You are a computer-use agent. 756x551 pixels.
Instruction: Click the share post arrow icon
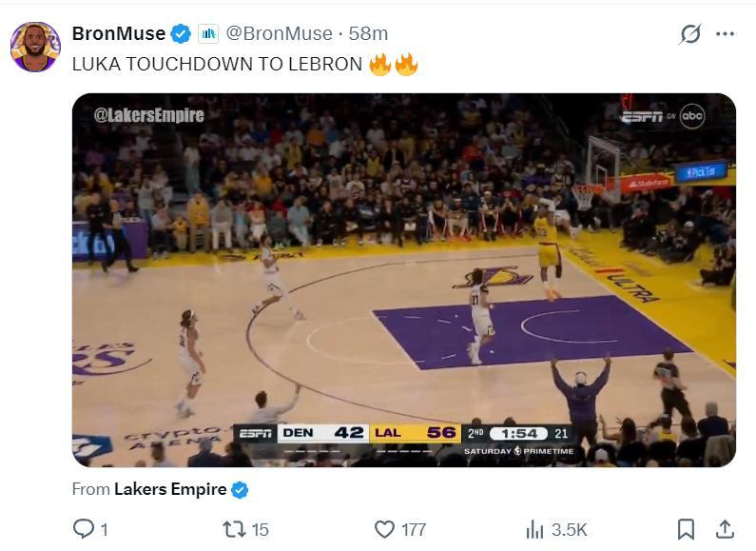point(725,529)
